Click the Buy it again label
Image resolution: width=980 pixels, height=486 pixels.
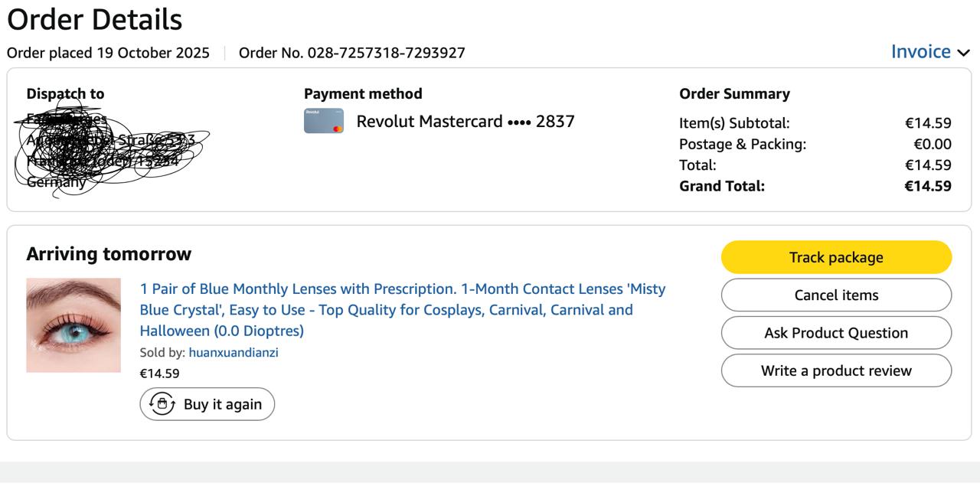(222, 404)
